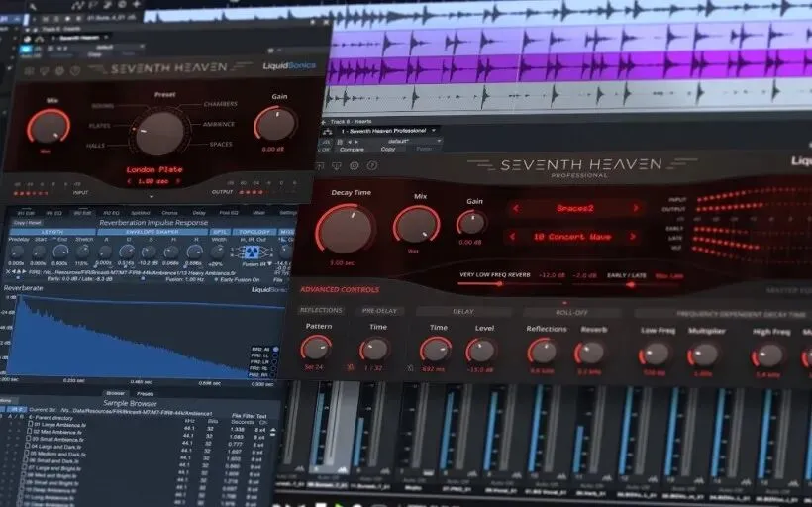This screenshot has height=507, width=812.
Task: Toggle the Early Fusion On option
Action: click(217, 279)
